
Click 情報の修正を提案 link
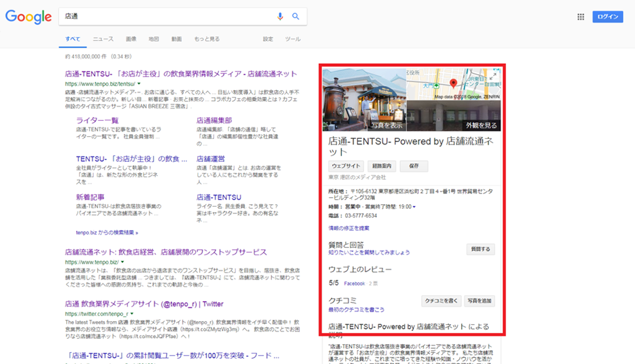click(x=349, y=228)
